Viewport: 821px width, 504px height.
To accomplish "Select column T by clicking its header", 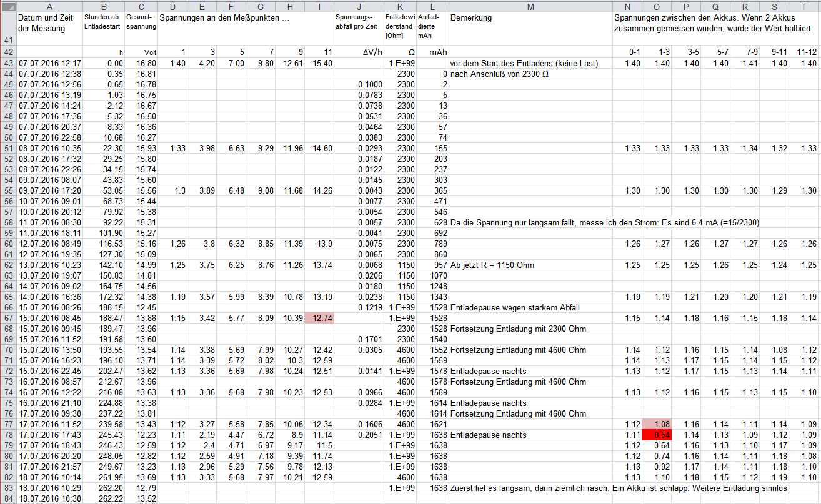I will (804, 7).
